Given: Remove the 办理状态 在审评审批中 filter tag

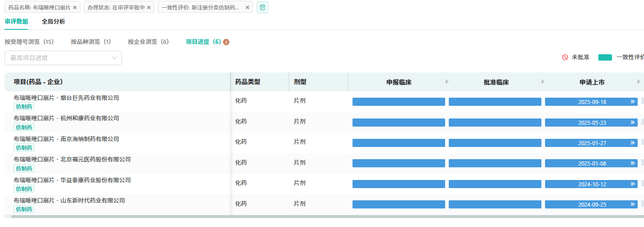Looking at the screenshot, I should coord(149,8).
